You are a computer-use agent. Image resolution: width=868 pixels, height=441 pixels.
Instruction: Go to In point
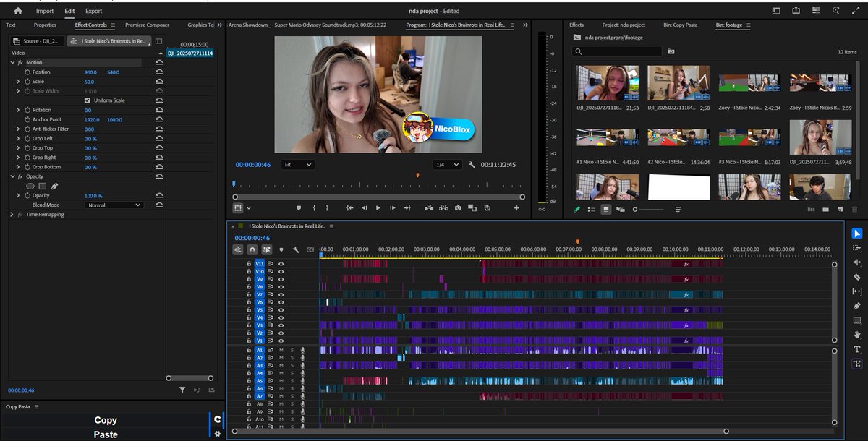[x=349, y=208]
